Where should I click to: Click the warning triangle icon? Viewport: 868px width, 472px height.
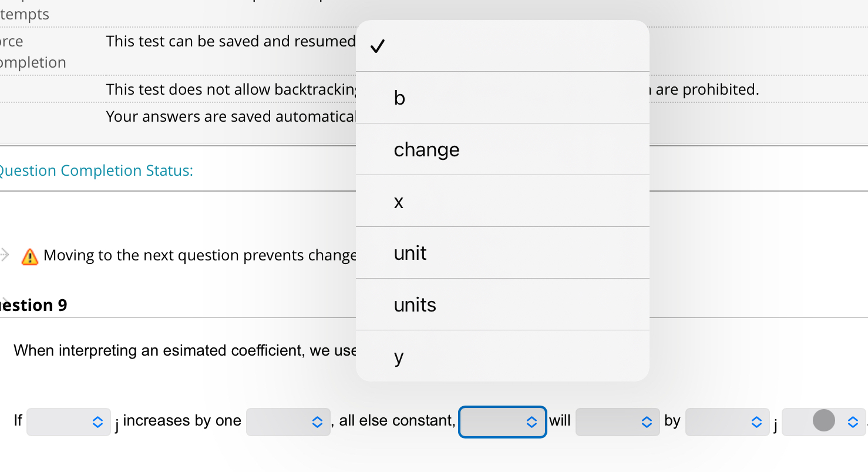point(29,256)
